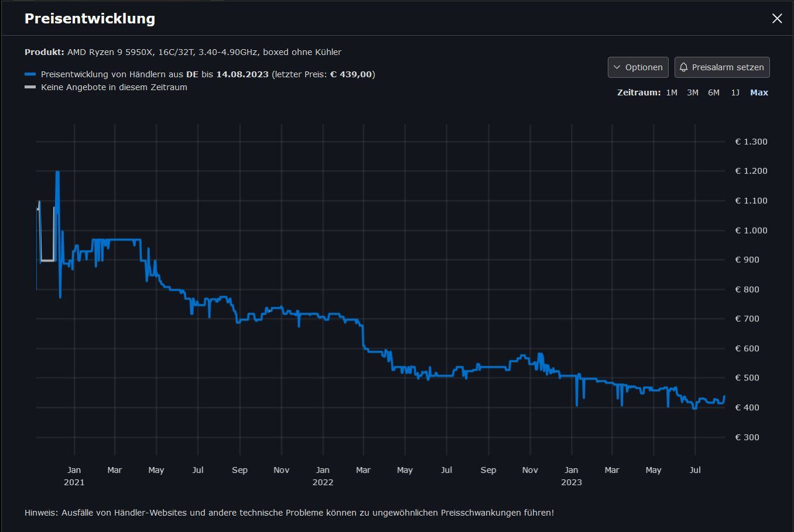The width and height of the screenshot is (794, 532).
Task: Click the Preisentwicklung dialog title
Action: tap(90, 19)
